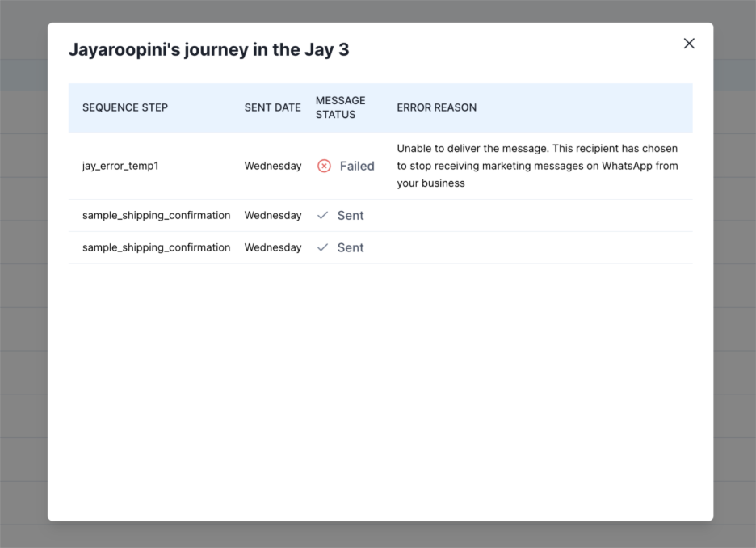Click the MESSAGE STATUS column header
Image resolution: width=756 pixels, height=548 pixels.
(340, 107)
